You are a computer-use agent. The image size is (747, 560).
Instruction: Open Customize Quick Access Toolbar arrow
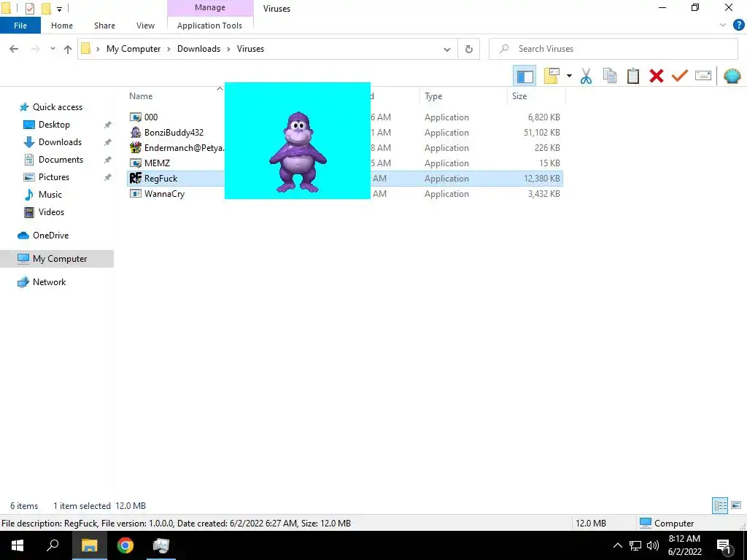coord(60,9)
